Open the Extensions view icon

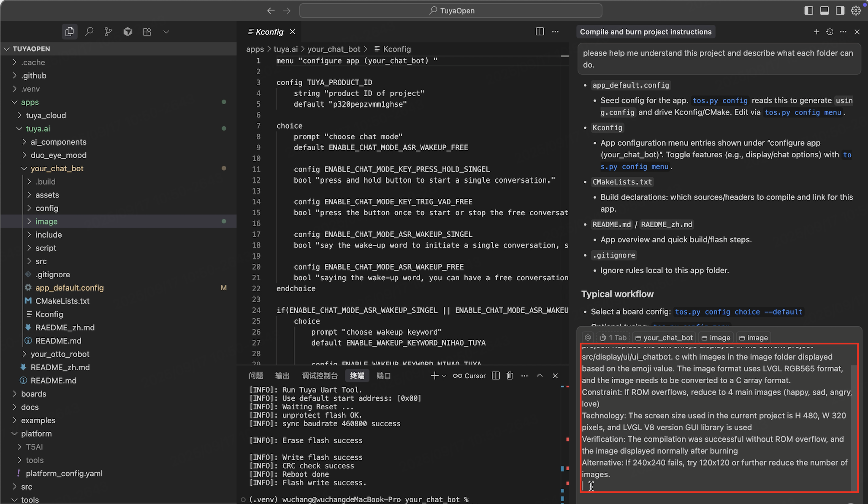coord(147,32)
